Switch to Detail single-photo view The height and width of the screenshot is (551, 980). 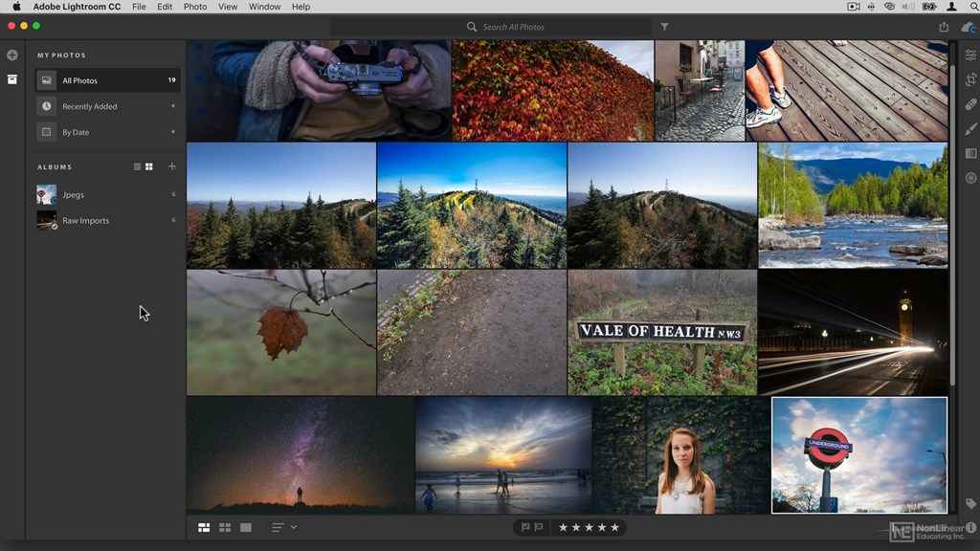click(246, 527)
